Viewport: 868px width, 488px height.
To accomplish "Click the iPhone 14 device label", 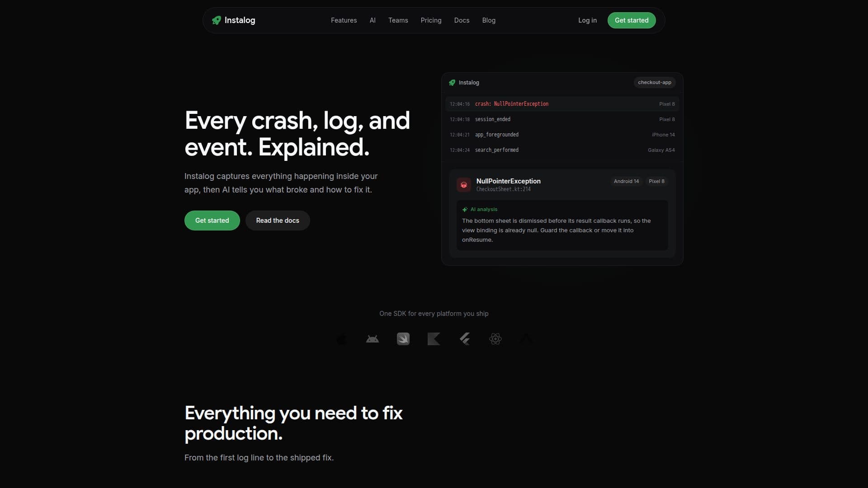I will [663, 135].
